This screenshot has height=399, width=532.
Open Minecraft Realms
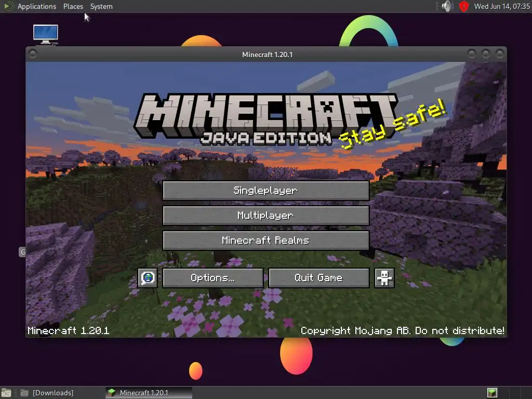[266, 241]
